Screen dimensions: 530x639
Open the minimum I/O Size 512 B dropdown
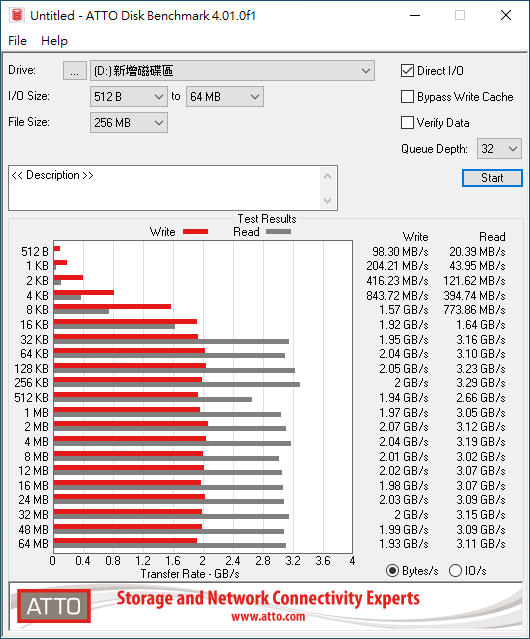point(129,97)
